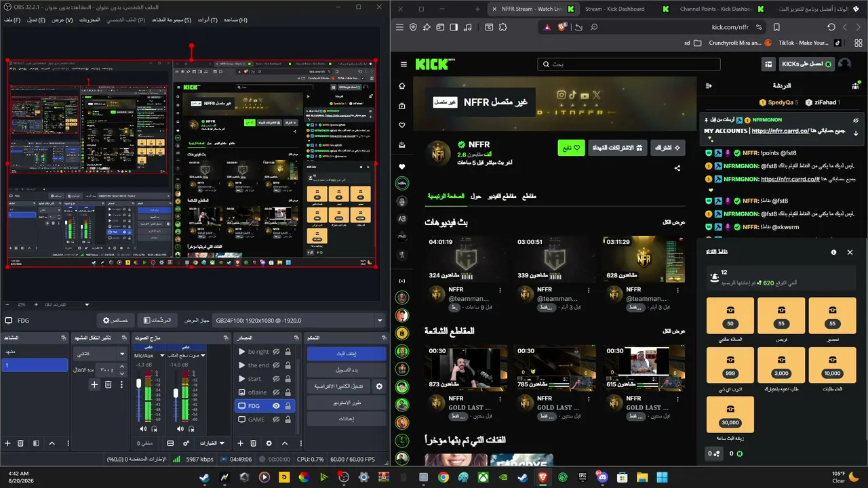Remove selected source with trash icon in sources panel
This screenshot has width=868, height=488.
254,443
